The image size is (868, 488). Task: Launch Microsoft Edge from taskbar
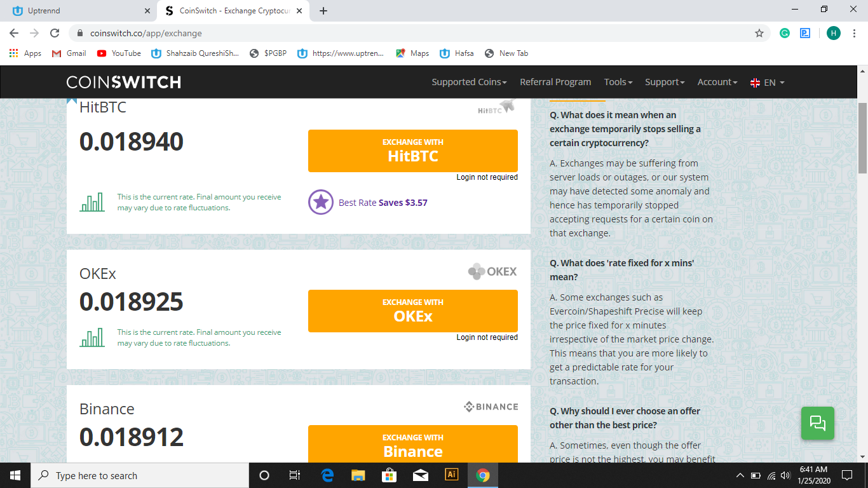click(328, 475)
